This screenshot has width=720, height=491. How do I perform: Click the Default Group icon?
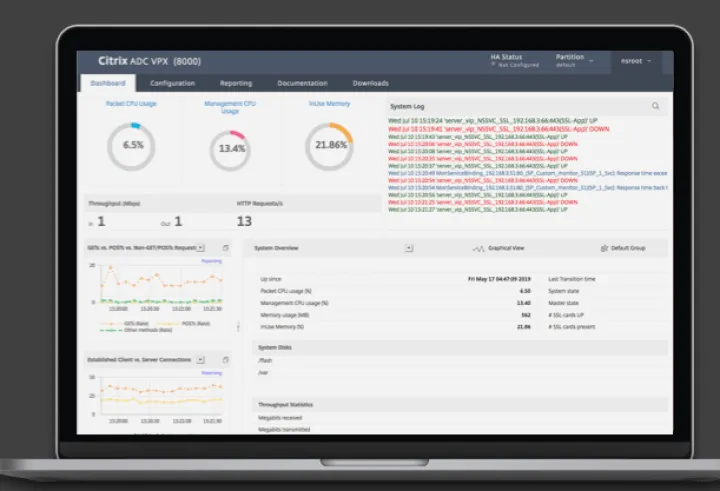pos(605,247)
